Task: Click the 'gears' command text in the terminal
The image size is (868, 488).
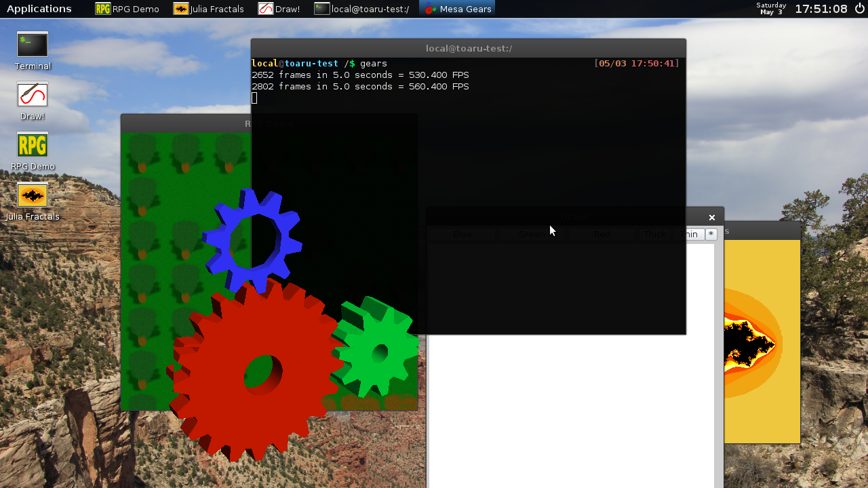Action: click(374, 64)
